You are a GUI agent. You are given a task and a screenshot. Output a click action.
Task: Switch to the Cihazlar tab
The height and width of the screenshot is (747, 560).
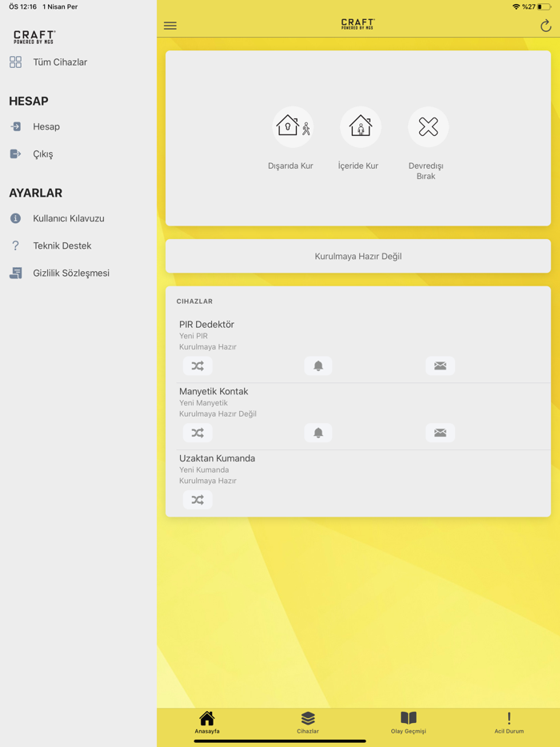[308, 722]
